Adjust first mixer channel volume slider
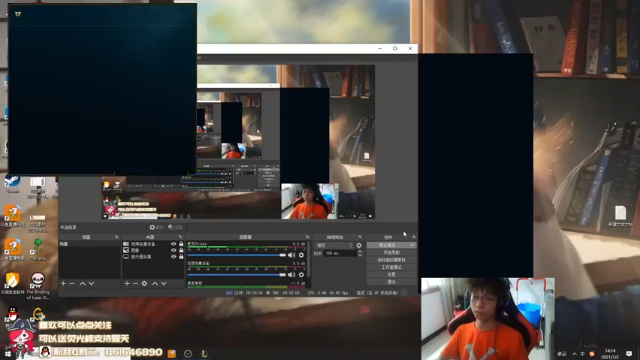640x360 pixels. [237, 255]
